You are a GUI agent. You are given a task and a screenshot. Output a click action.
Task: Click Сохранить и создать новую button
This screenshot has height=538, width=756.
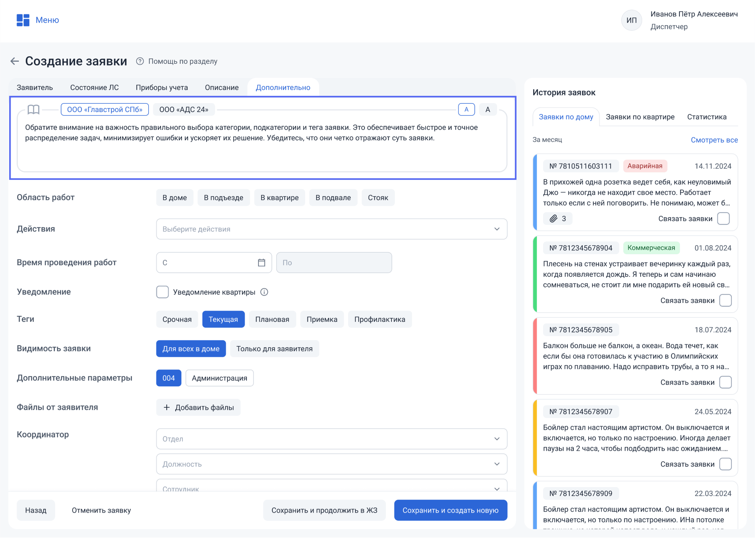pyautogui.click(x=451, y=511)
